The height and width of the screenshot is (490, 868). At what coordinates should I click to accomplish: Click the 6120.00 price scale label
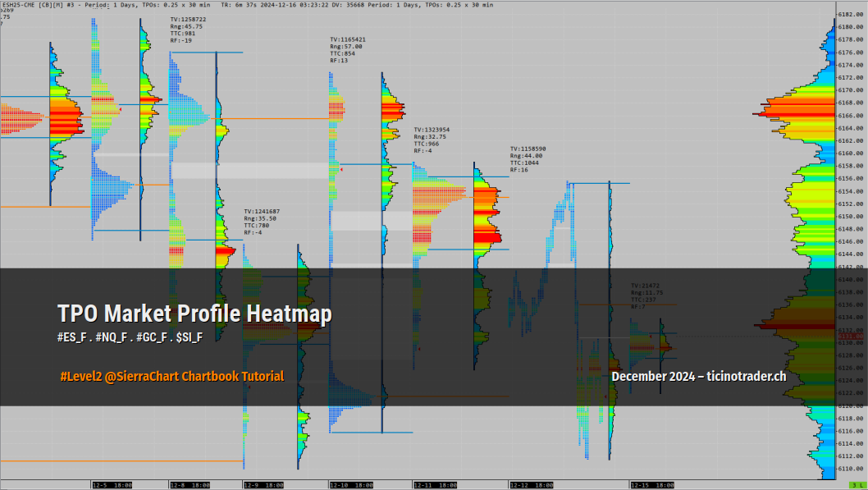click(851, 405)
